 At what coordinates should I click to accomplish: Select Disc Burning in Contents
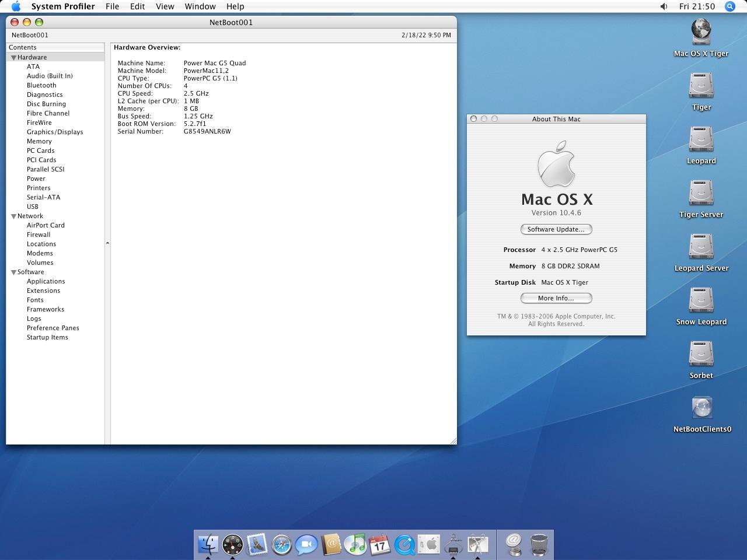(46, 104)
